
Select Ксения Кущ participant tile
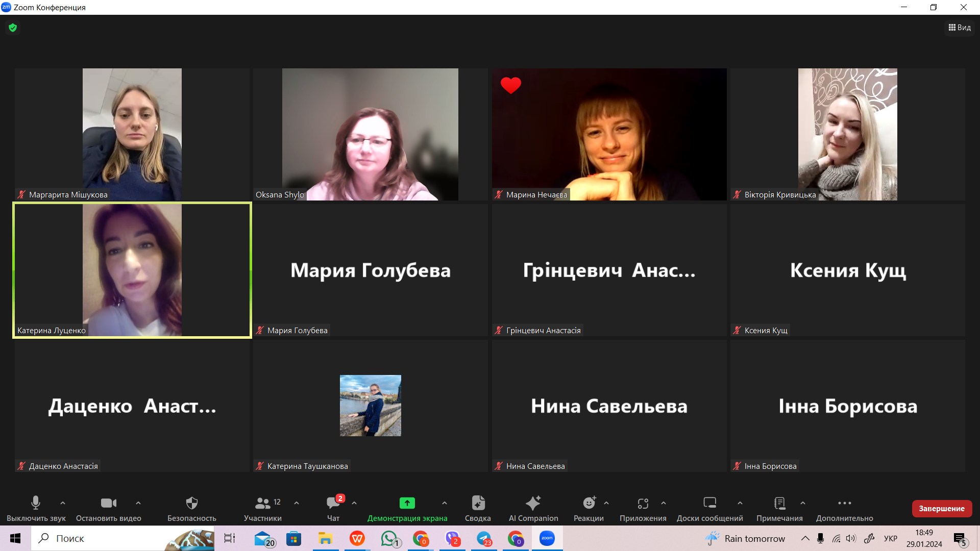[848, 270]
